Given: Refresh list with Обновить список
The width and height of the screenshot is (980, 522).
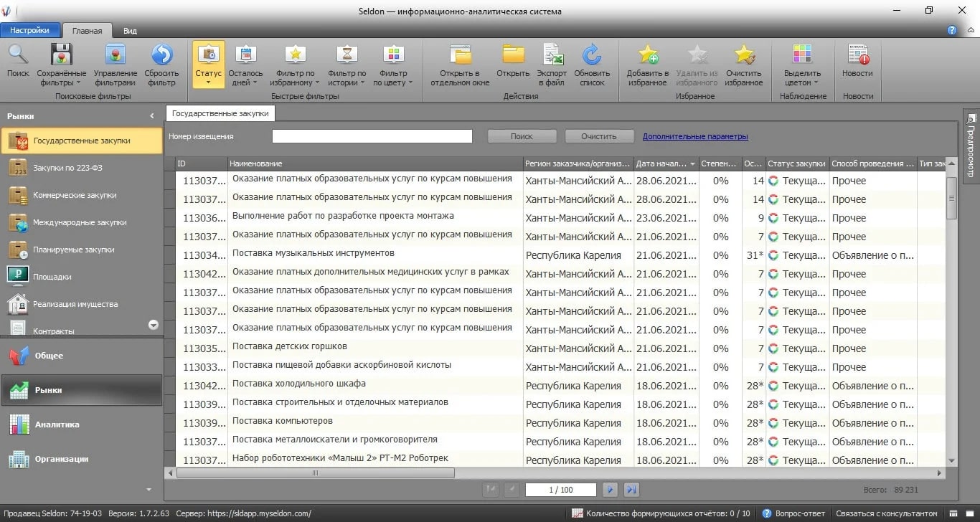Looking at the screenshot, I should point(592,64).
